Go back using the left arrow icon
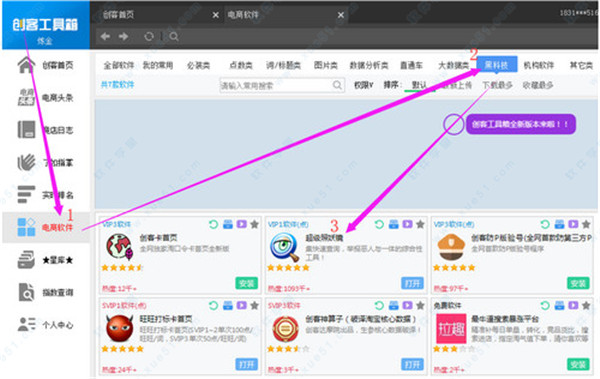 pyautogui.click(x=105, y=36)
